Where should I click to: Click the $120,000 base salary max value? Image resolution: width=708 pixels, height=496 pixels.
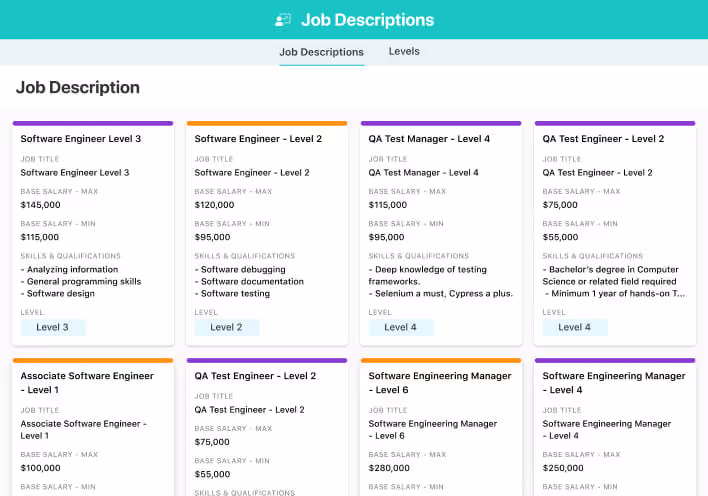[x=214, y=205]
